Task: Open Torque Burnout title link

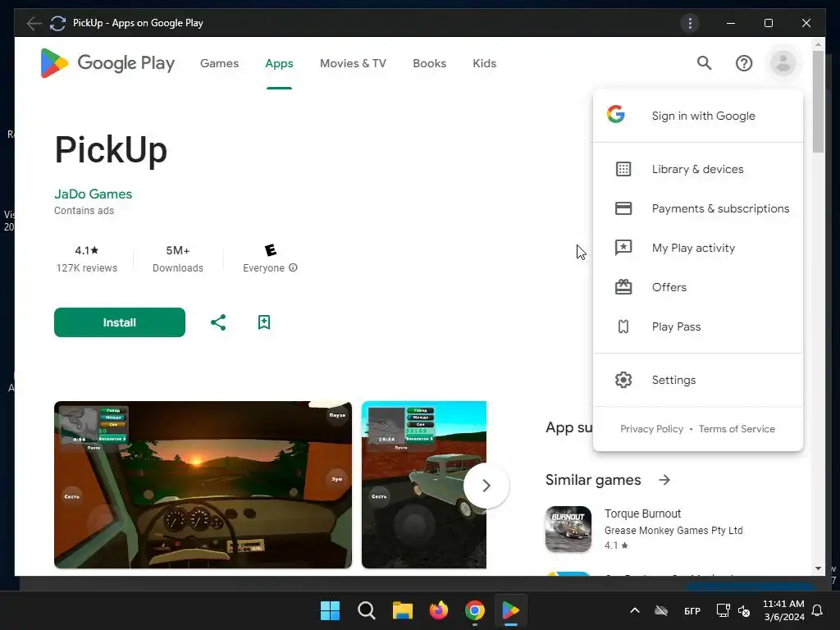Action: click(642, 514)
